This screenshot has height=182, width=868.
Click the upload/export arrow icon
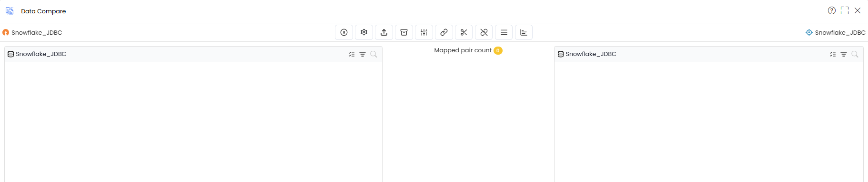(x=384, y=32)
